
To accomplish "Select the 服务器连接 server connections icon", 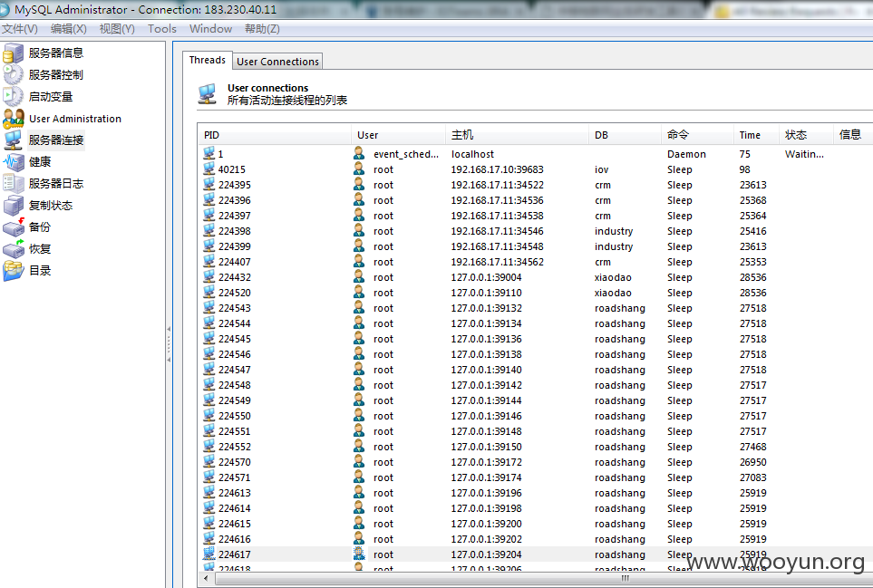I will tap(14, 140).
